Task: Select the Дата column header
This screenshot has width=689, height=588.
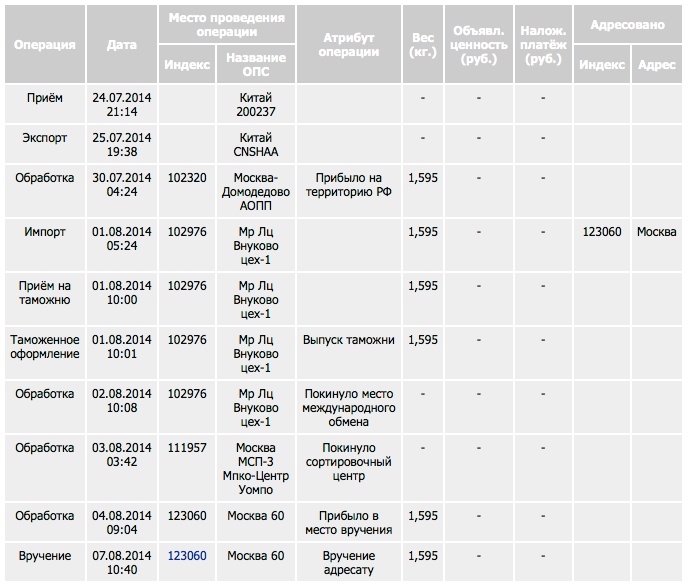Action: click(122, 44)
